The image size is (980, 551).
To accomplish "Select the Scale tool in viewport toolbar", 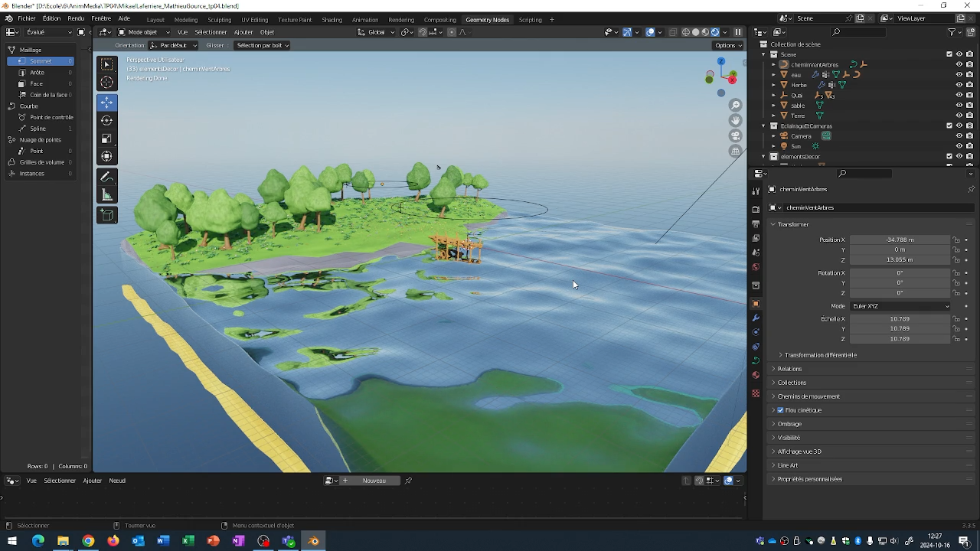I will coord(107,139).
